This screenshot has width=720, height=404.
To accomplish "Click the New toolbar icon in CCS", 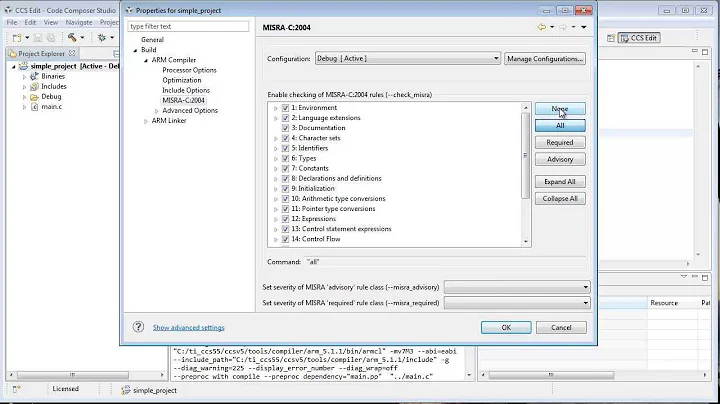I will [x=17, y=38].
